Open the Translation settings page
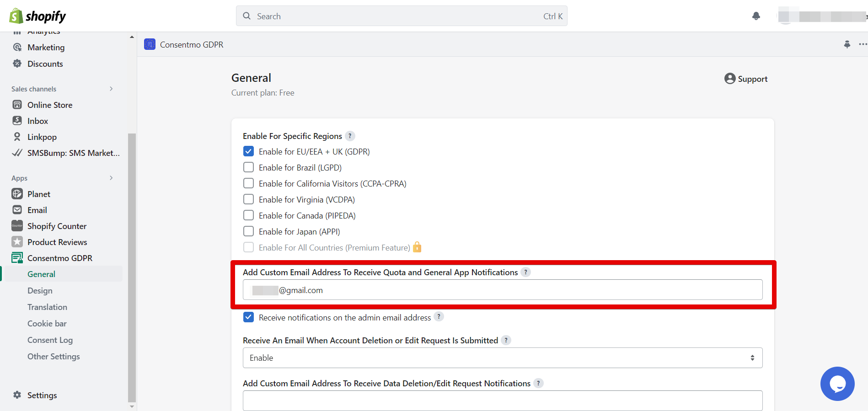Screen dimensions: 868x411 coord(47,307)
